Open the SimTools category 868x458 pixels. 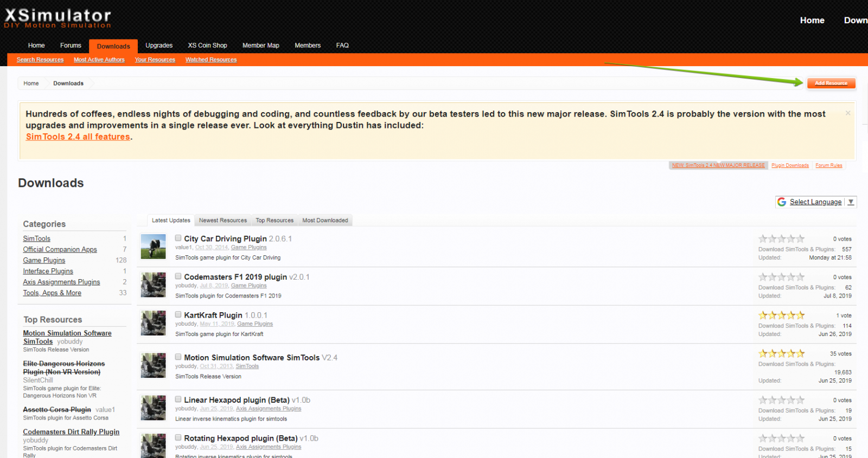click(36, 238)
